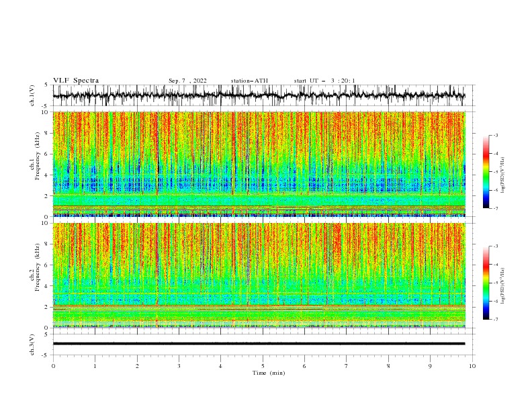Select the 'start UT = 3:20:1' text
The height and width of the screenshot is (411, 532).
324,81
